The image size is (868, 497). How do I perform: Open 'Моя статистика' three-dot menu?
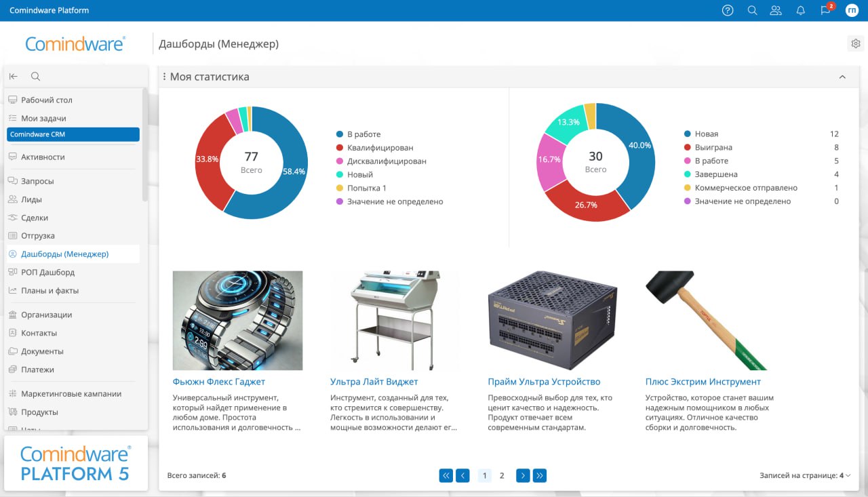tap(164, 77)
